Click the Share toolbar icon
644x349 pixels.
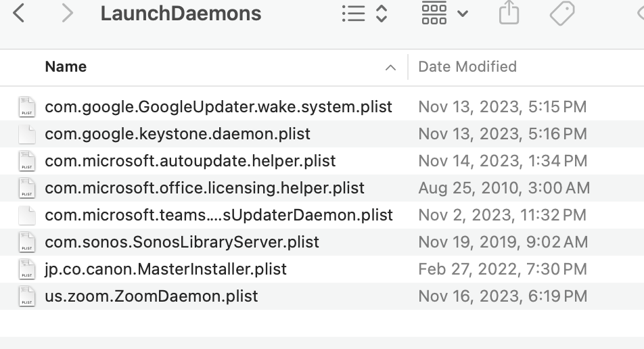point(509,14)
